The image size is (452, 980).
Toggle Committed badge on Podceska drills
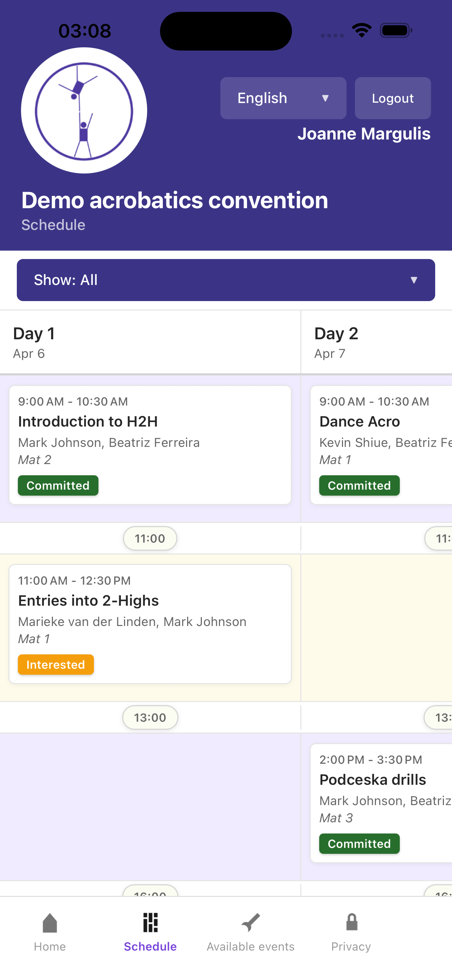(x=359, y=843)
